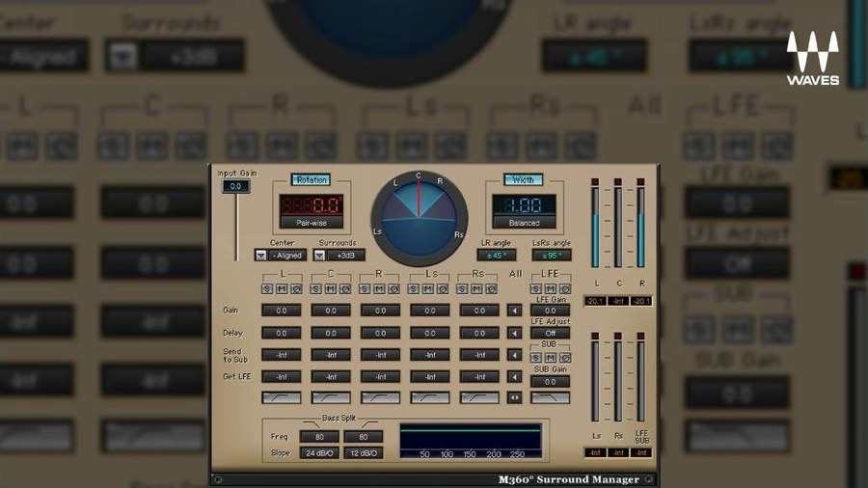Invert phase on the L channel
This screenshot has width=868, height=488.
[296, 288]
